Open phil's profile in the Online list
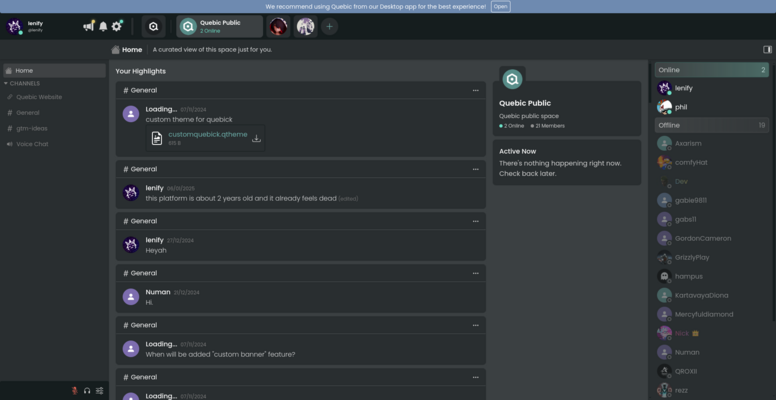The image size is (776, 400). click(681, 106)
